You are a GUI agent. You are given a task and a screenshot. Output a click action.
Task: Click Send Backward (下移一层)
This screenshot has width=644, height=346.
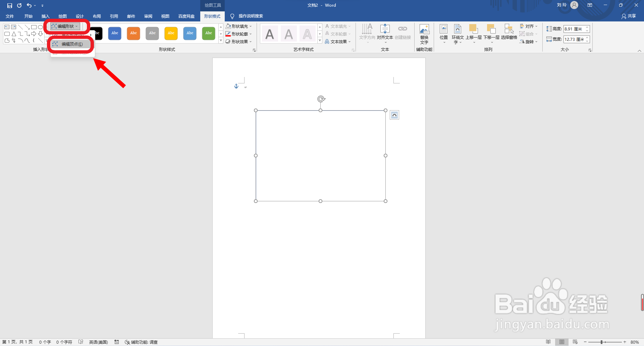[491, 34]
